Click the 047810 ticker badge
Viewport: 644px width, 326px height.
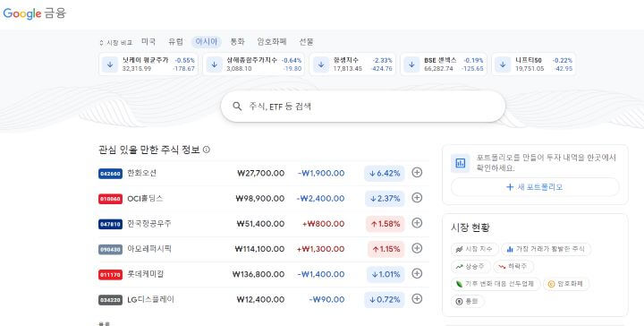coord(110,225)
